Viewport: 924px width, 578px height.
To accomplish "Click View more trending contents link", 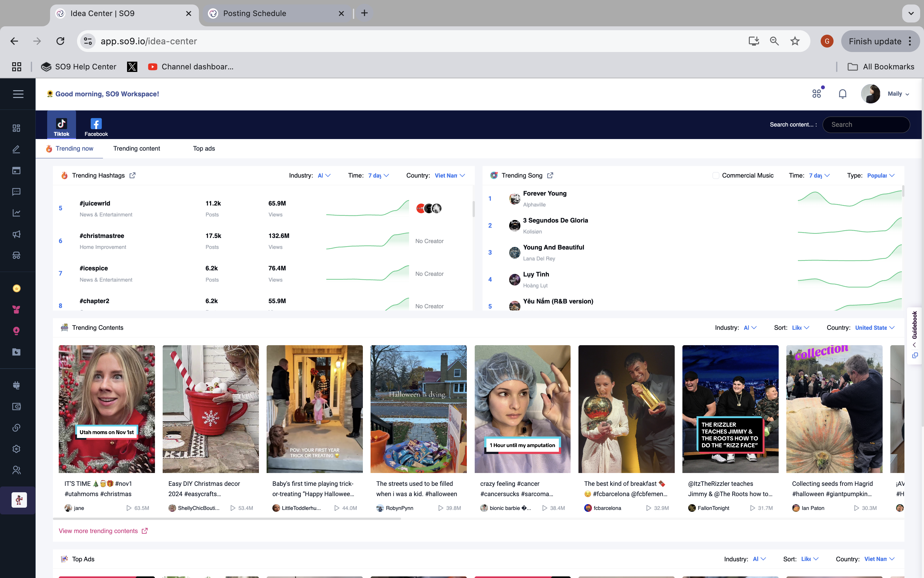I will click(x=103, y=531).
